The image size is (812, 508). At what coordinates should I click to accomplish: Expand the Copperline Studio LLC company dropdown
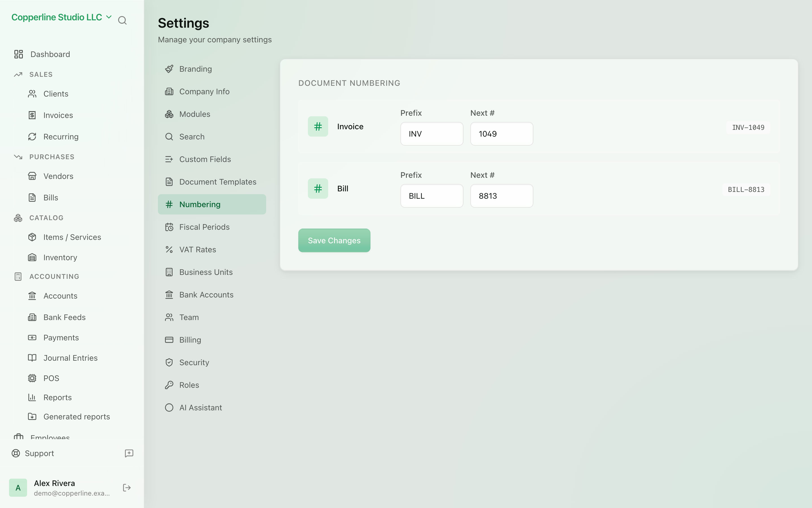[62, 17]
